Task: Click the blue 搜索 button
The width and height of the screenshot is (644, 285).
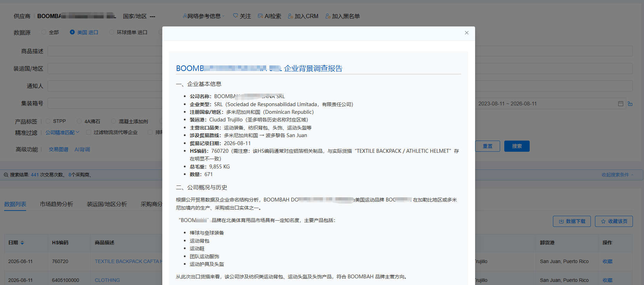Action: click(x=517, y=146)
